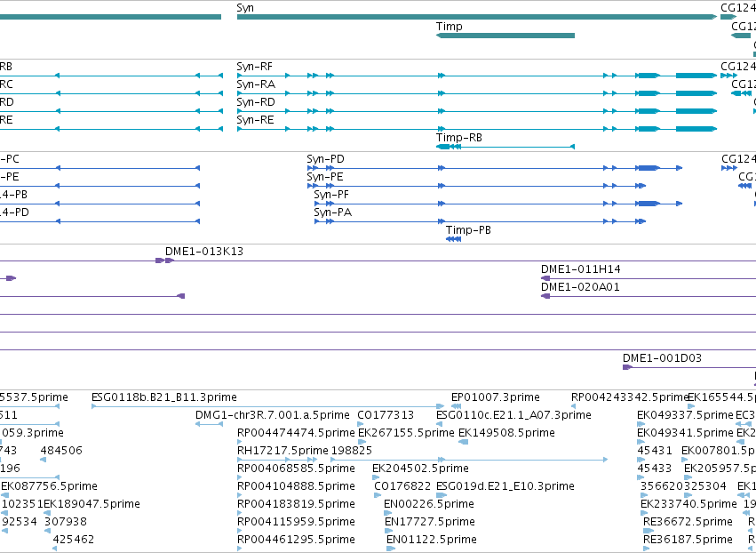Screen dimensions: 756x553
Task: Open the Syn-RF transcript label
Action: click(254, 67)
